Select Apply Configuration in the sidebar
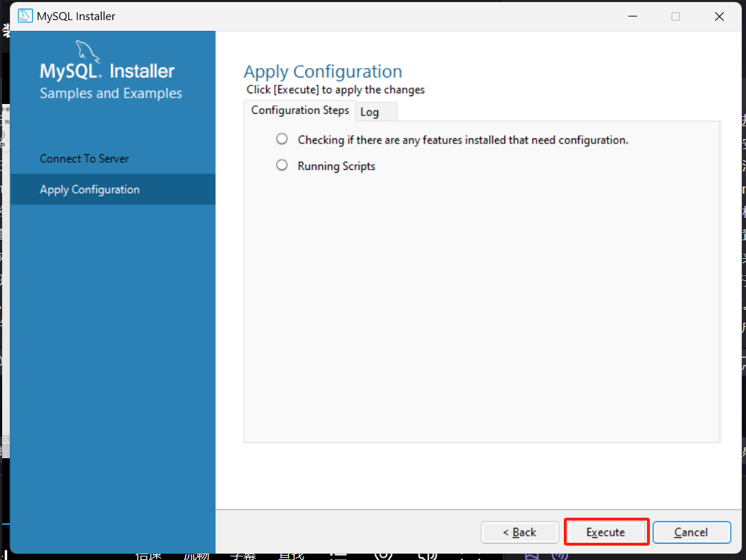 click(x=113, y=189)
